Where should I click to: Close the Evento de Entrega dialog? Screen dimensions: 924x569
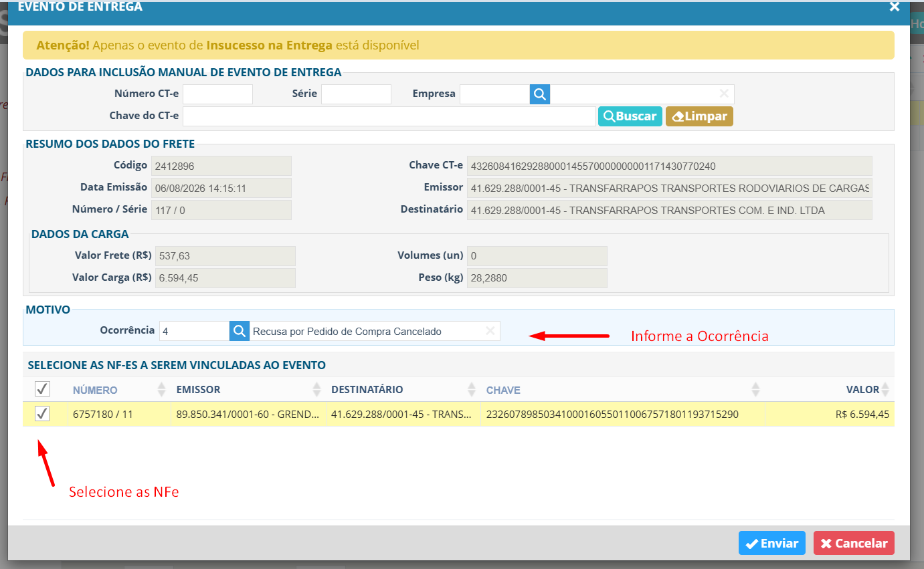pyautogui.click(x=895, y=7)
